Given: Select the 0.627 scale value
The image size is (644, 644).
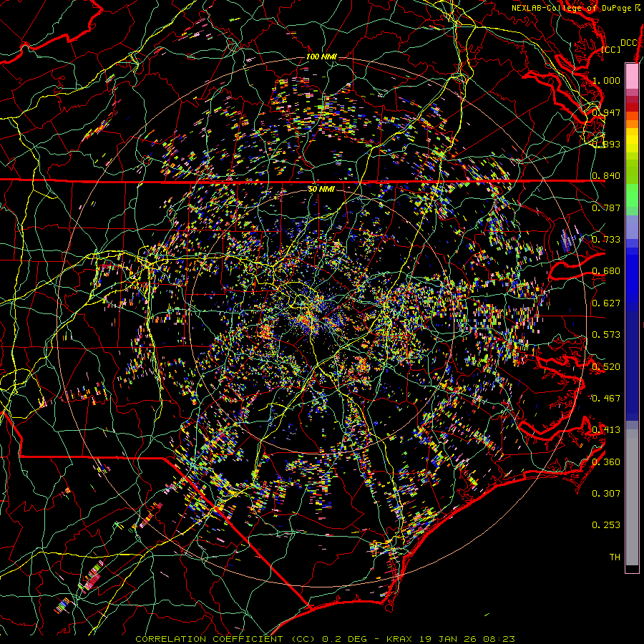Looking at the screenshot, I should (606, 303).
